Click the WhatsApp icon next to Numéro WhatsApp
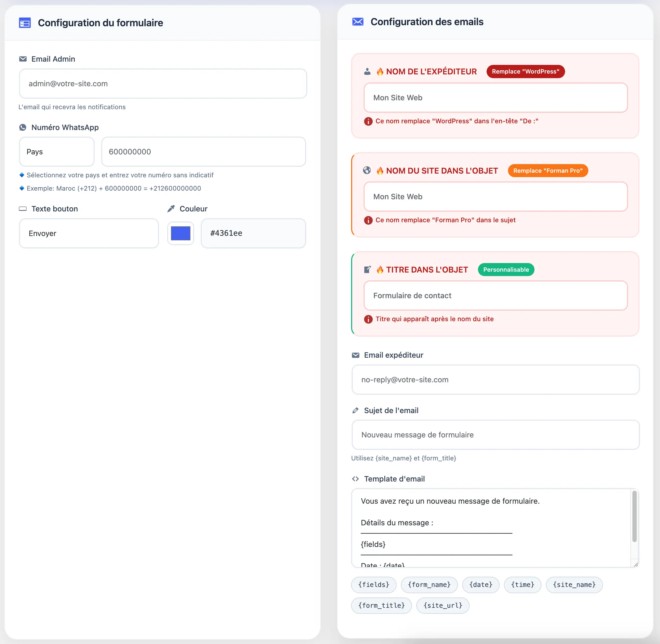Screen dimensions: 660x644 [x=23, y=128]
